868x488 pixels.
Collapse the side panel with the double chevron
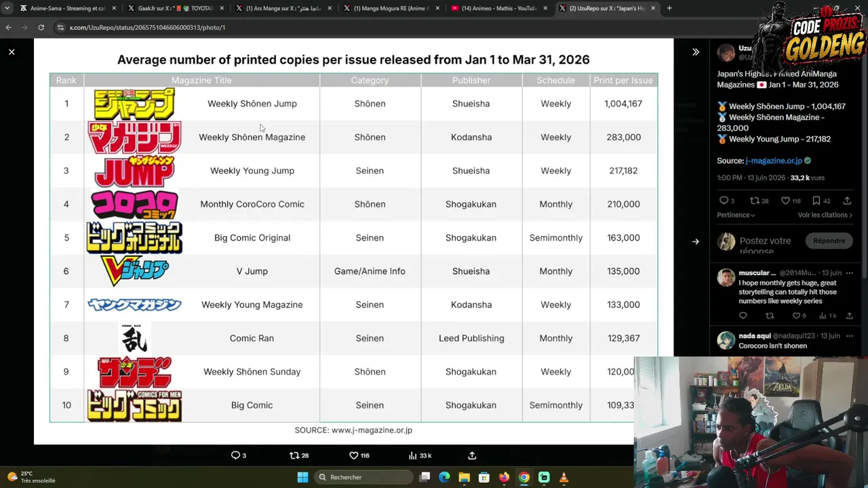click(x=696, y=52)
